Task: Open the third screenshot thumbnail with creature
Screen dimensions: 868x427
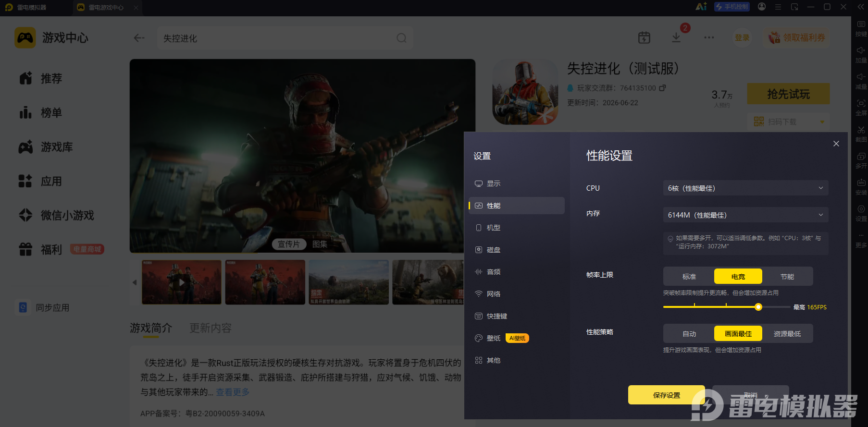Action: coord(349,282)
